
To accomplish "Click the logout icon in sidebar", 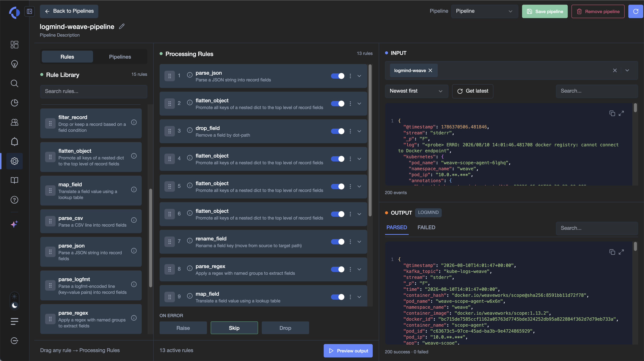I will pos(15,341).
